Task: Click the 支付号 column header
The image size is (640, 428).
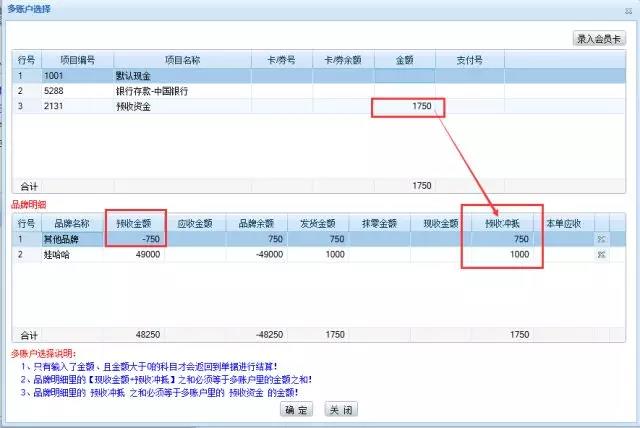Action: click(469, 60)
